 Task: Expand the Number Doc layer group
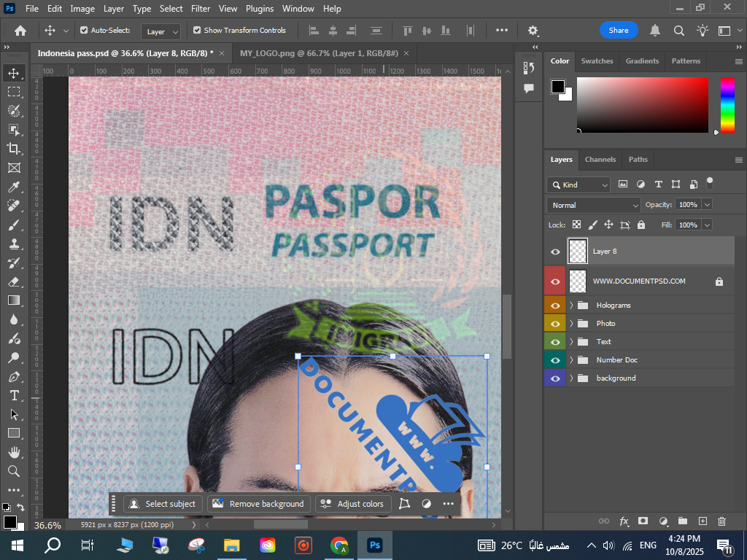572,360
